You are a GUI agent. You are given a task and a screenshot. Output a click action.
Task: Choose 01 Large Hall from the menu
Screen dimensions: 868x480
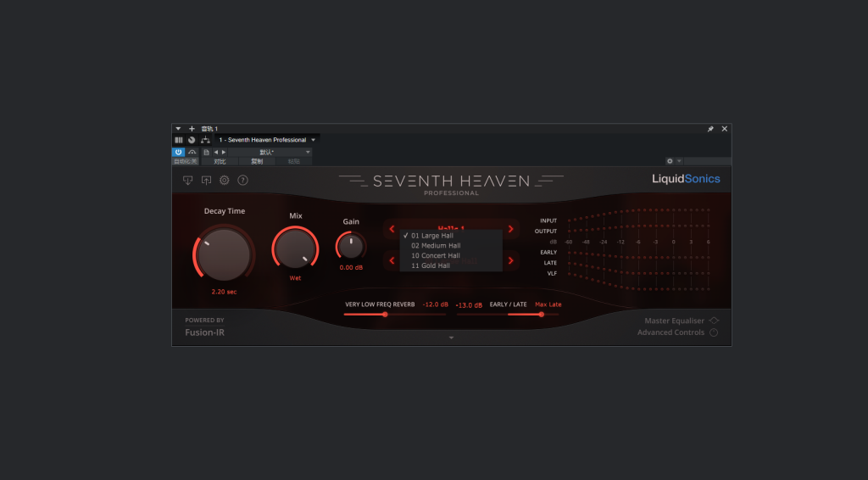[x=451, y=236]
